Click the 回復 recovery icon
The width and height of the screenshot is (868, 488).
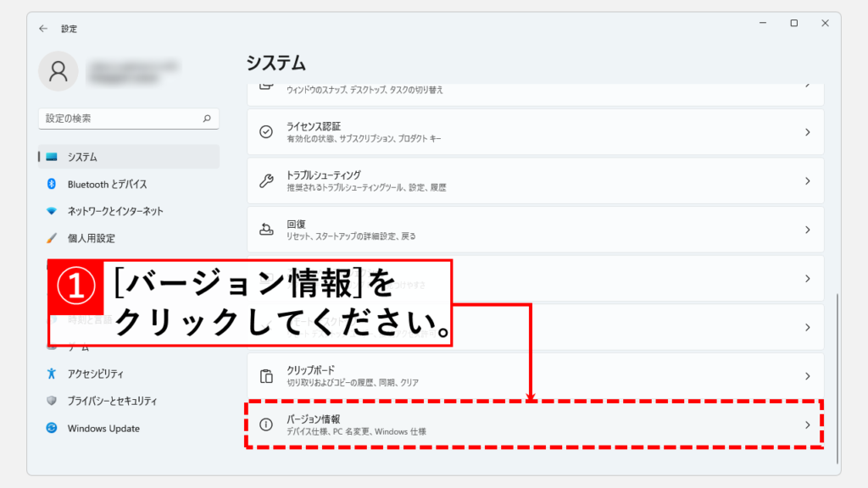tap(266, 230)
